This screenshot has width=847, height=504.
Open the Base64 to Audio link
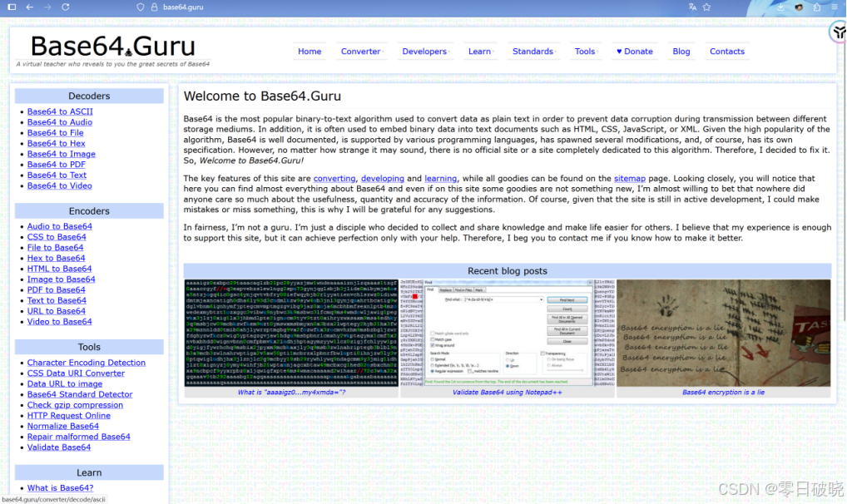(59, 122)
